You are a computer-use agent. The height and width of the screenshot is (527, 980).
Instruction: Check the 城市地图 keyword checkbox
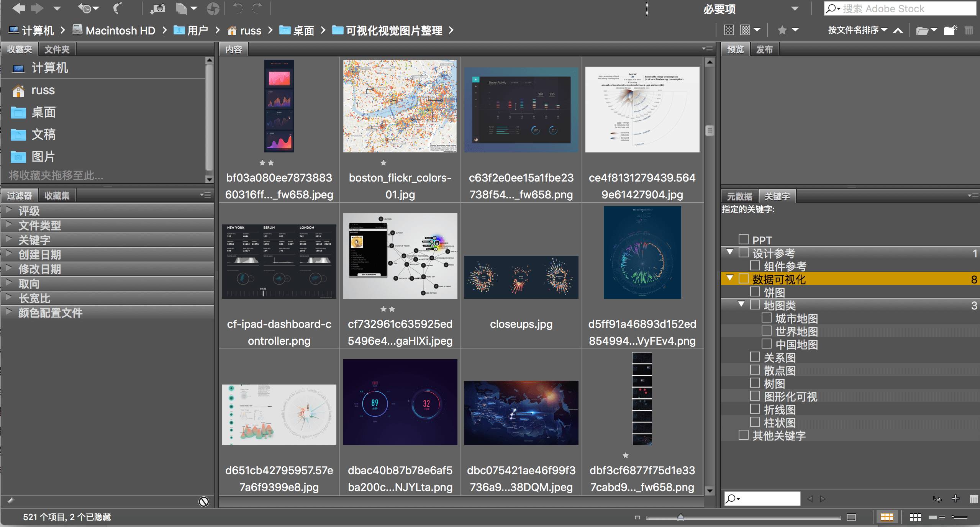click(766, 318)
